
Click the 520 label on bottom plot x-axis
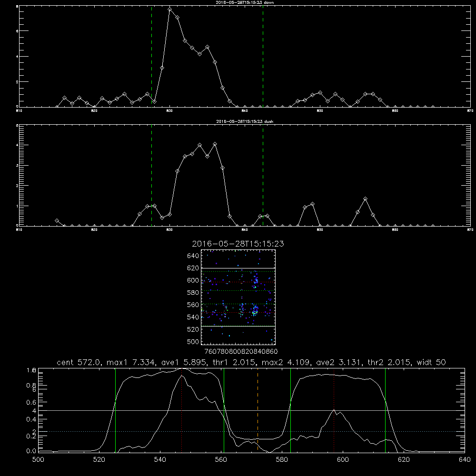pyautogui.click(x=99, y=460)
